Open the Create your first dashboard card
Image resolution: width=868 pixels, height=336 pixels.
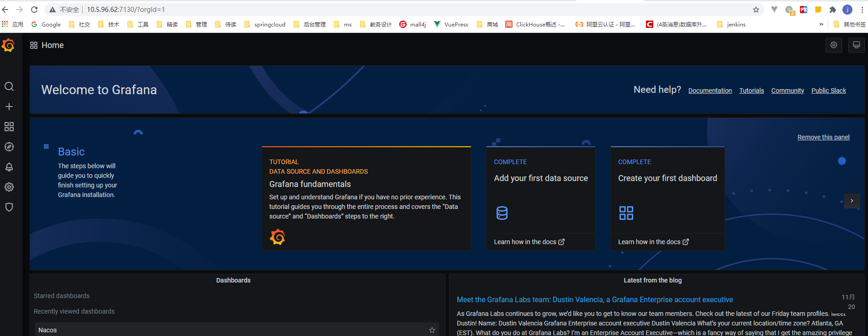coord(667,198)
